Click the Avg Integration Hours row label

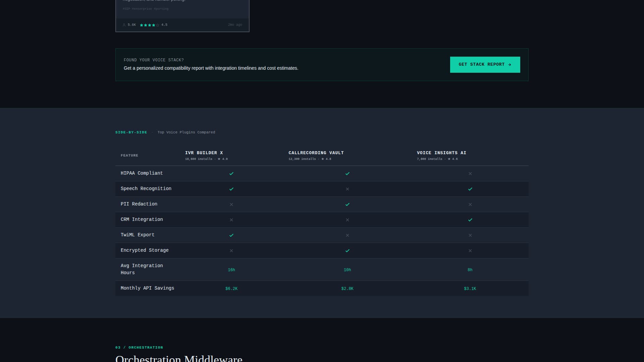coord(142,269)
